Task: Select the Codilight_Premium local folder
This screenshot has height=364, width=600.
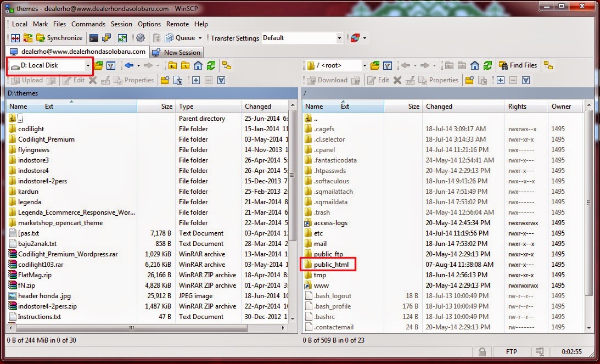Action: (x=46, y=139)
